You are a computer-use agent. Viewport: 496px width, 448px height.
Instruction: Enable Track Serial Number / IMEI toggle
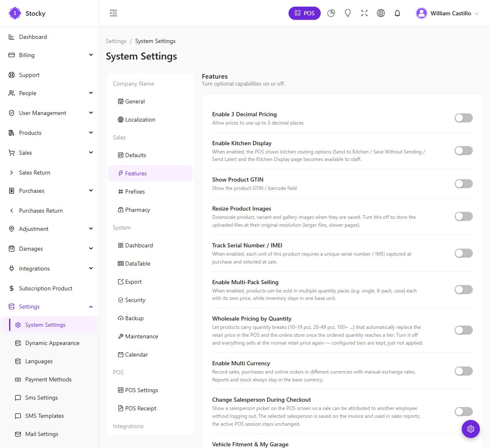(x=463, y=253)
